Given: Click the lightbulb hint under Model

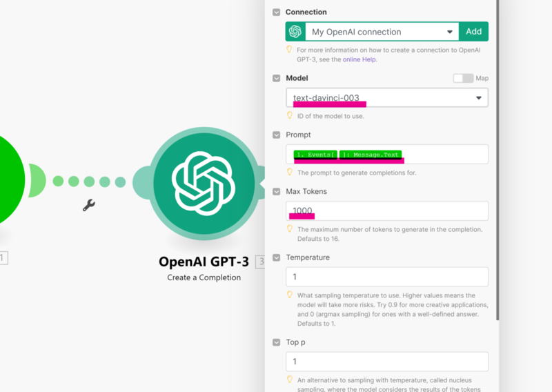Looking at the screenshot, I should 289,115.
